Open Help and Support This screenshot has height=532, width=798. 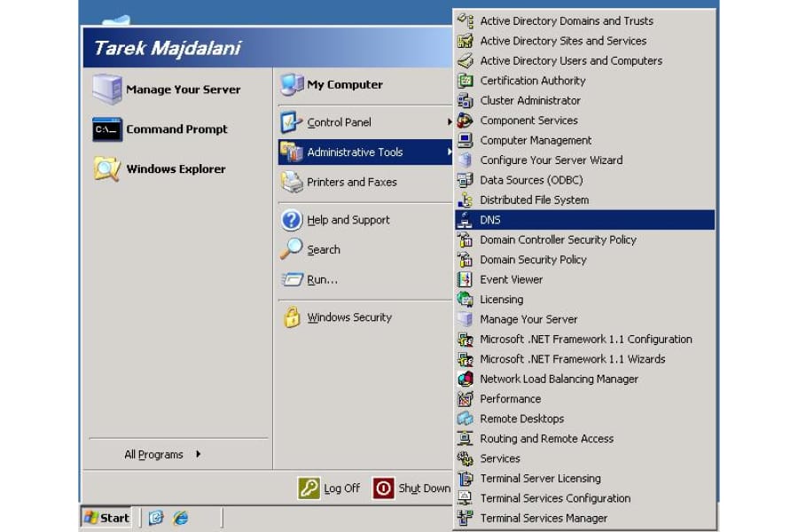click(365, 220)
